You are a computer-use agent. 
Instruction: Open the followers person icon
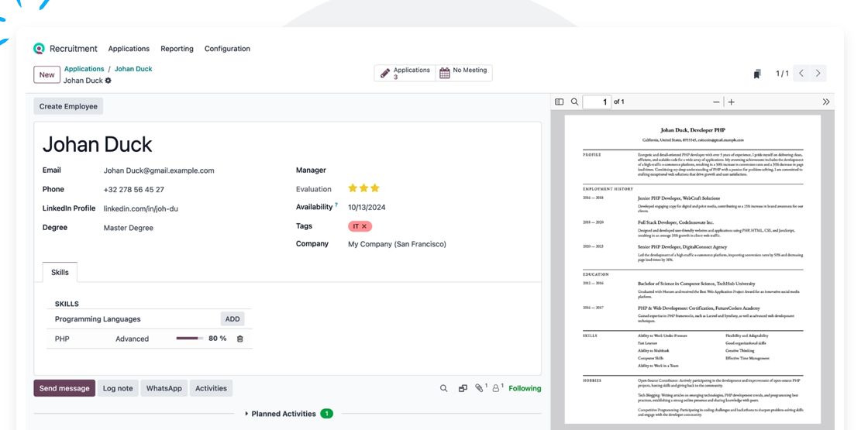[497, 388]
